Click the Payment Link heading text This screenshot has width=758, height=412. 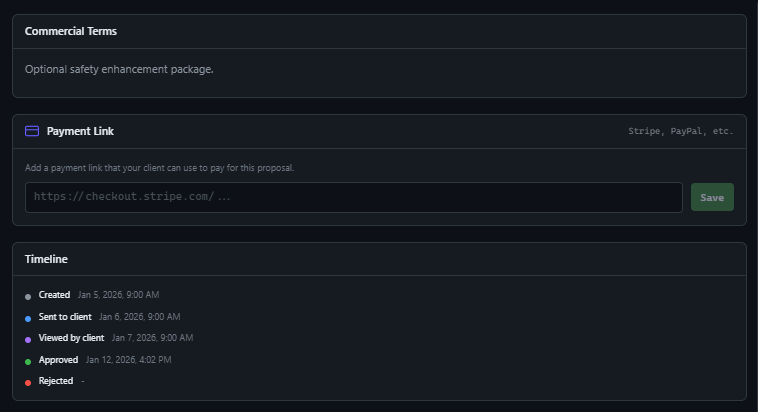coord(80,131)
